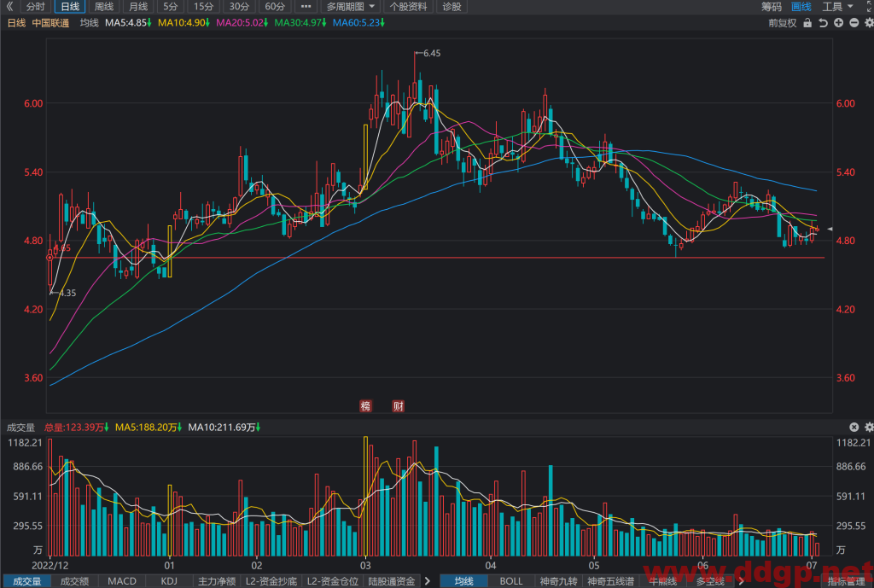Select the 神奇五线谱 main indicator tab
This screenshot has width=874, height=588.
click(610, 581)
